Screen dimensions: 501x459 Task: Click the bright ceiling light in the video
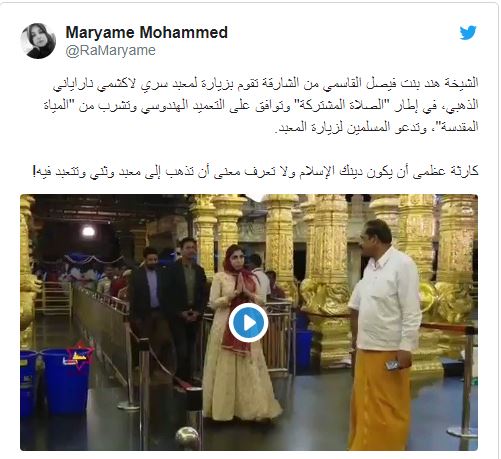[89, 231]
